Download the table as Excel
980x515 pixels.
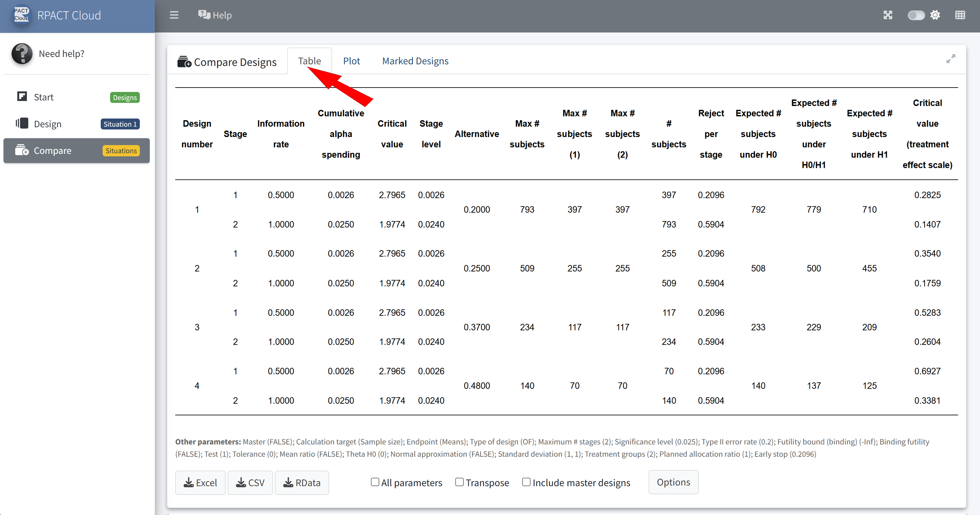(x=200, y=483)
